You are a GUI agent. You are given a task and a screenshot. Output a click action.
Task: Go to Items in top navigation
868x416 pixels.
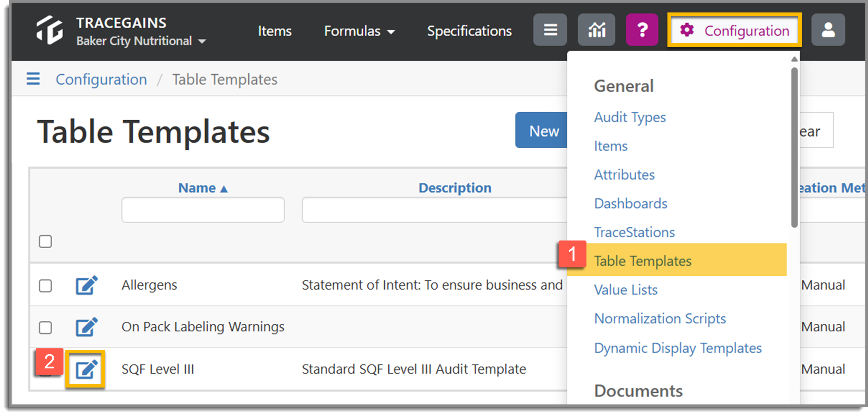point(275,31)
